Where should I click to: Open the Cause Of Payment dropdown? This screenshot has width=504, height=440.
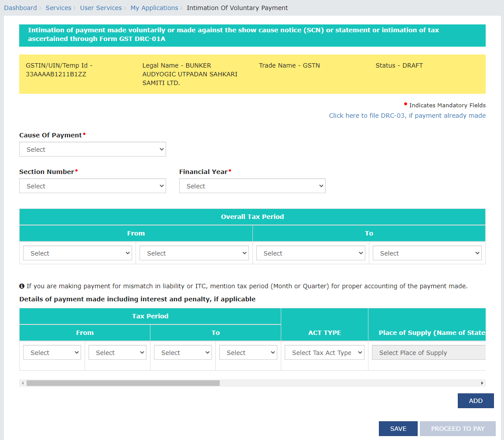[92, 149]
